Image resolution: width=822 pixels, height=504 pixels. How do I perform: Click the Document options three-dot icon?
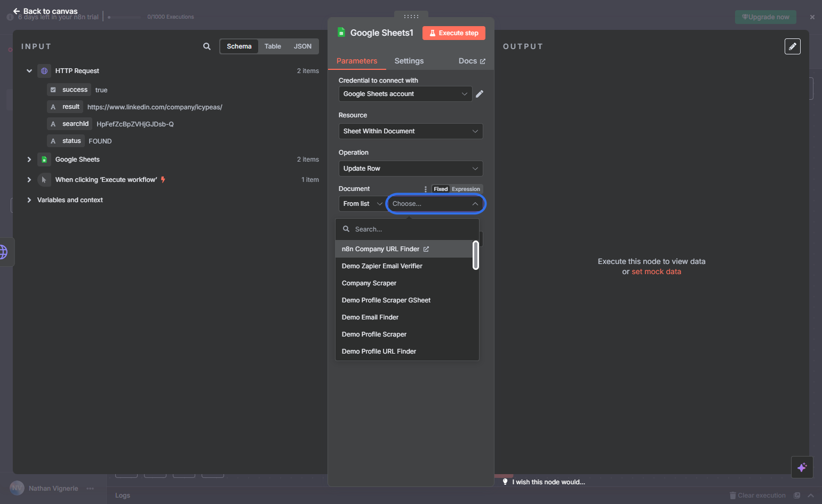[x=425, y=189]
